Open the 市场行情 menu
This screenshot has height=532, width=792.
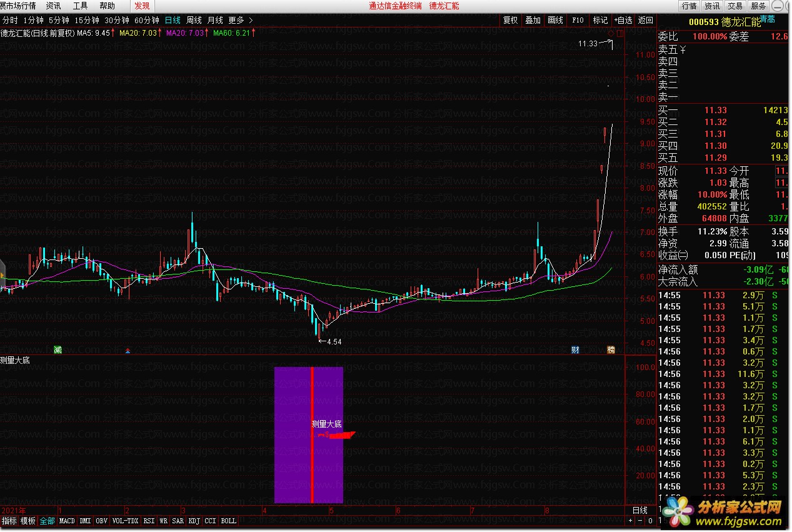(18, 6)
